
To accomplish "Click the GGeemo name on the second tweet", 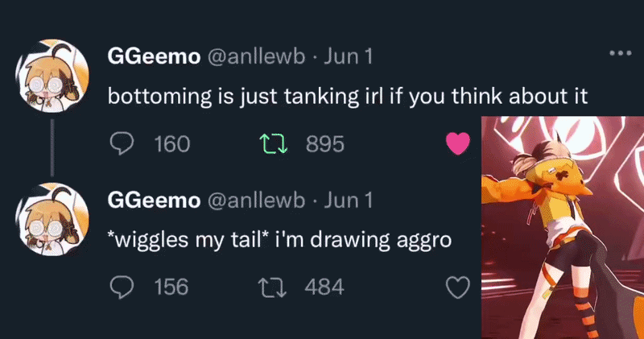I will 154,201.
